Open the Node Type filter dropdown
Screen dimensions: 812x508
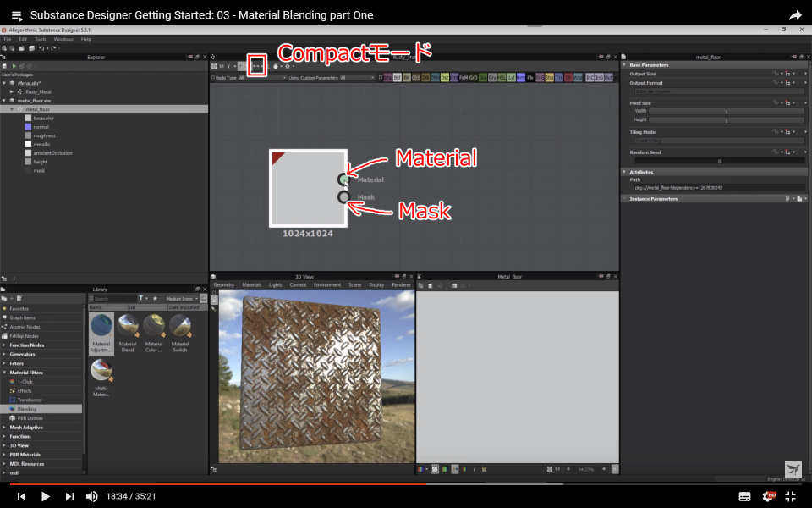tap(261, 78)
